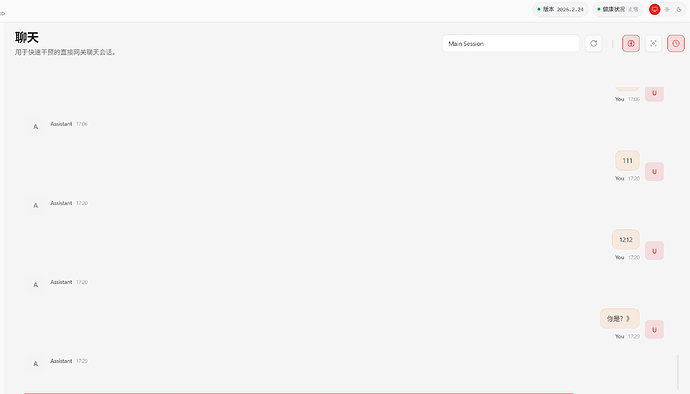
Task: Select the light theme sun icon
Action: (667, 9)
